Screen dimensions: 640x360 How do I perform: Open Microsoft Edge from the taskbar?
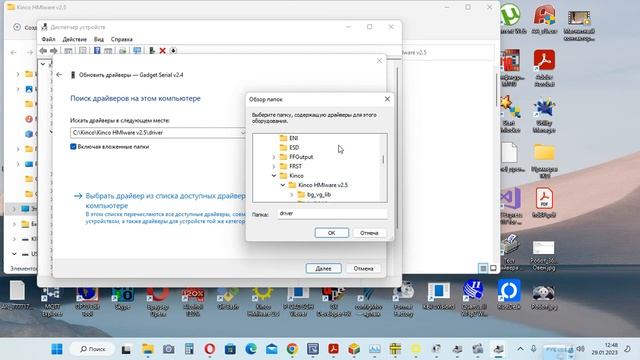click(x=251, y=349)
